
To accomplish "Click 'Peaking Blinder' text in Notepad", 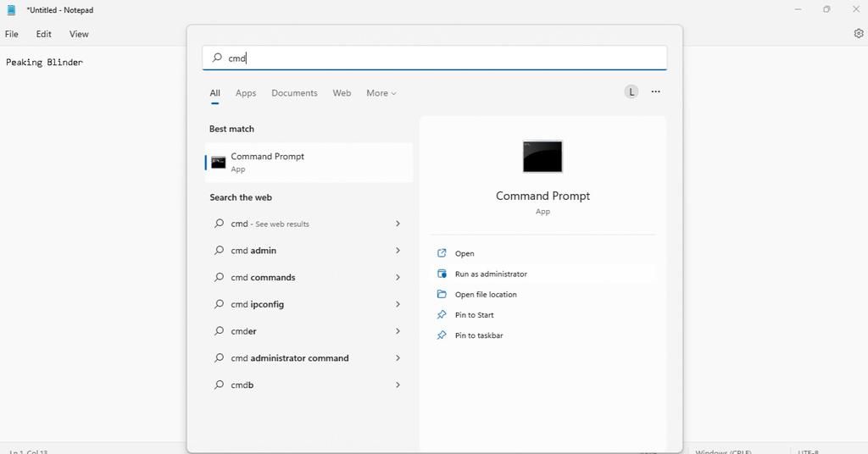I will pos(44,62).
